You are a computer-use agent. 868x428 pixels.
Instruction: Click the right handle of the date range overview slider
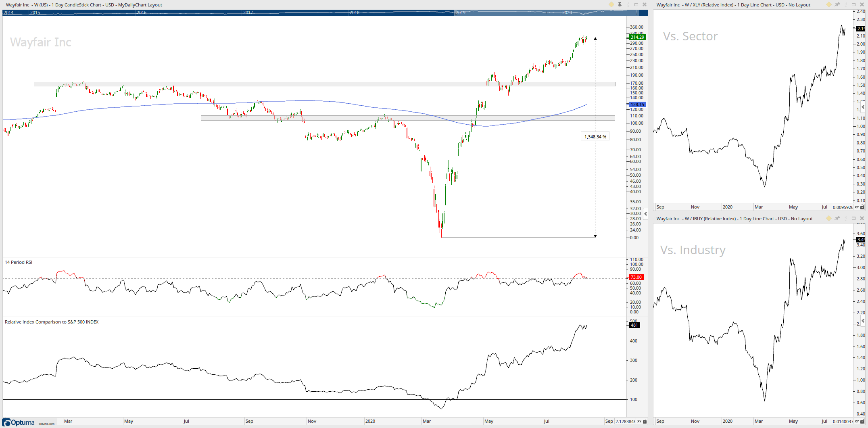pos(637,13)
